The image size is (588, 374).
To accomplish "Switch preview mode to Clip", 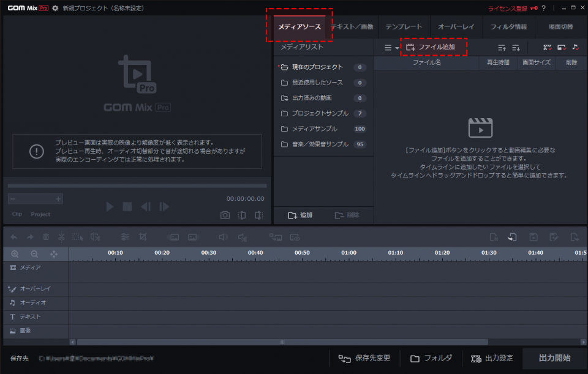I will click(17, 214).
